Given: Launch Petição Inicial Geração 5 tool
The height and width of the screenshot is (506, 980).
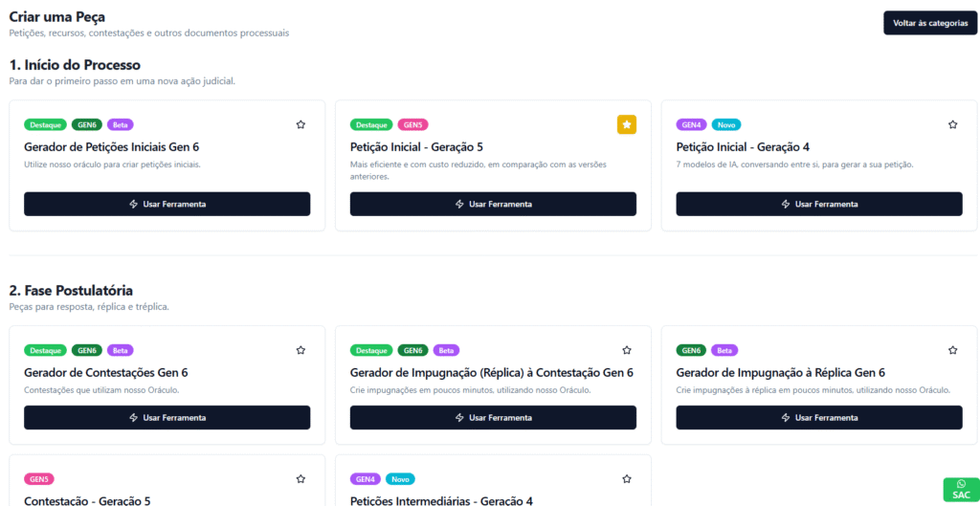Looking at the screenshot, I should (493, 205).
